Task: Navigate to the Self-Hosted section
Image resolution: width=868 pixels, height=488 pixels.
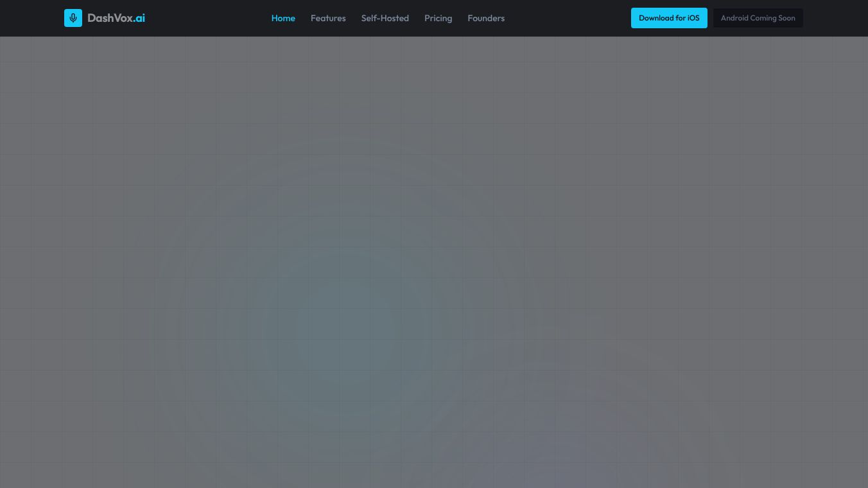Action: [385, 18]
